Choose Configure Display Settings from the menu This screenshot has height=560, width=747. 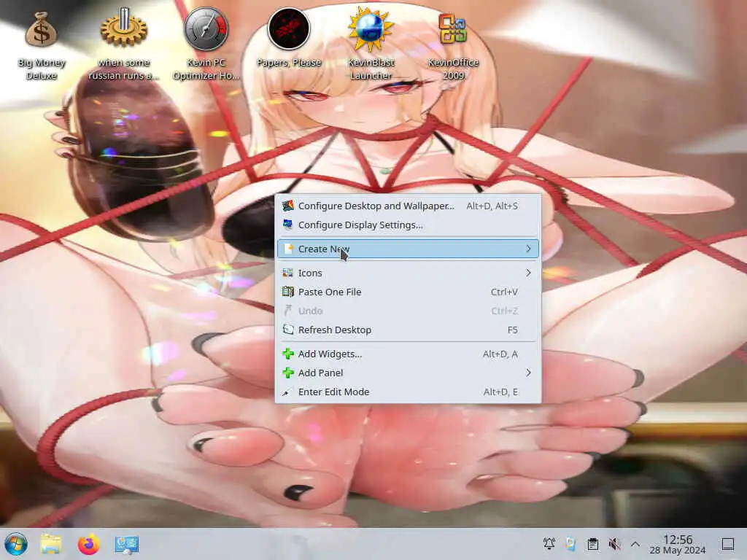[409, 225]
